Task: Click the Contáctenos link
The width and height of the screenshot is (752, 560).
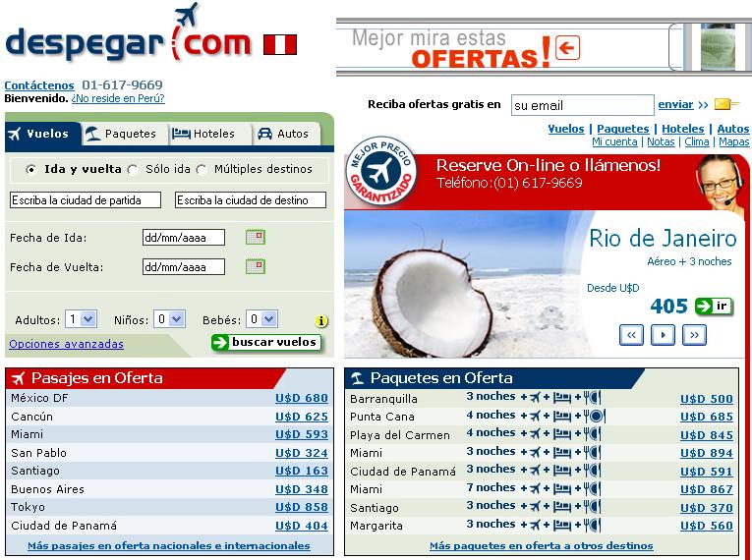Action: click(39, 85)
